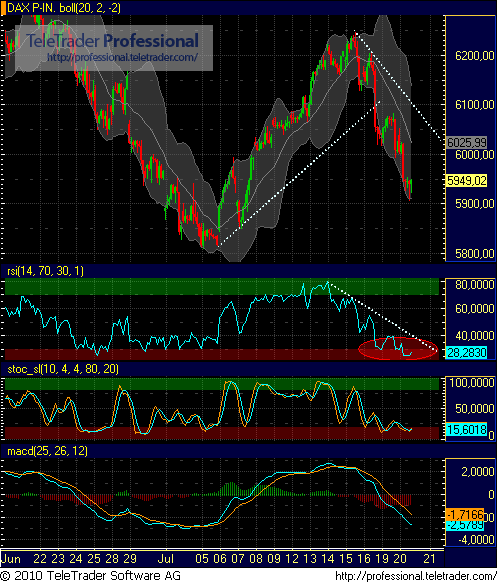Click date 21 on the time axis
Screen dimensions: 497x585
[x=429, y=559]
